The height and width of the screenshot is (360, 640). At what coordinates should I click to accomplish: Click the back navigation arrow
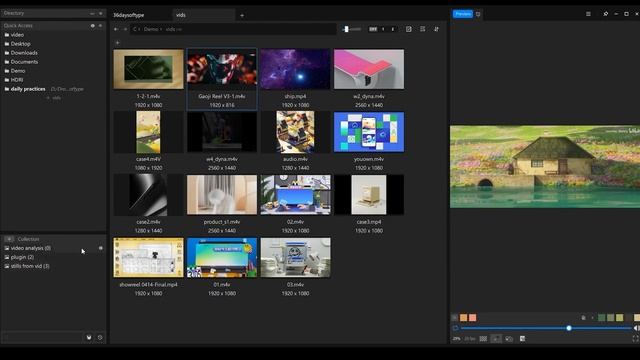pos(116,29)
